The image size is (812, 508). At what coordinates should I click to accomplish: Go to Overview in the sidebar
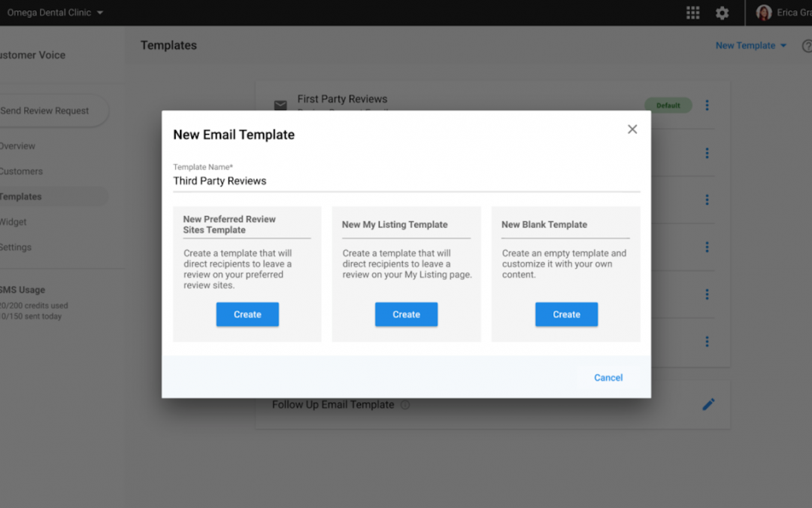(x=17, y=146)
